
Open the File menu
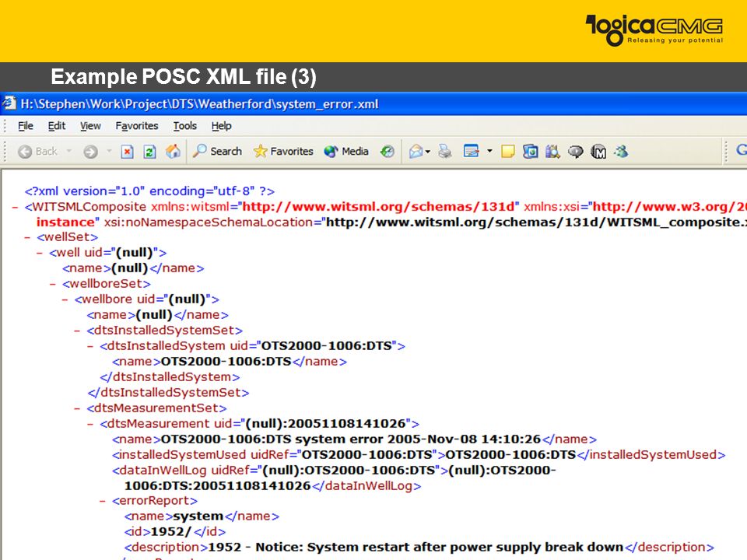(x=25, y=126)
